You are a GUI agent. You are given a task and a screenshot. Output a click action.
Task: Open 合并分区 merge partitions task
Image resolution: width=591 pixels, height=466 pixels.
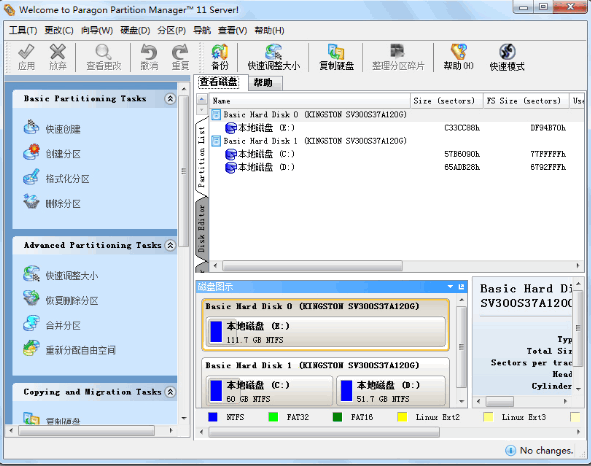(52, 325)
